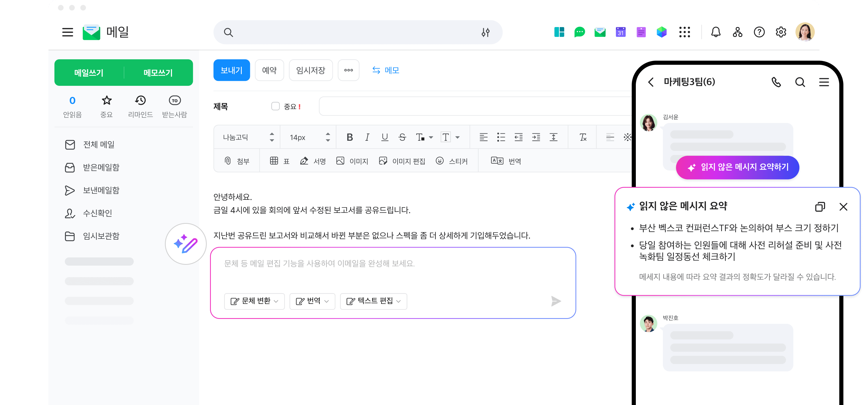The height and width of the screenshot is (405, 868).
Task: Expand the AI panel 번역 dropdown
Action: point(312,301)
